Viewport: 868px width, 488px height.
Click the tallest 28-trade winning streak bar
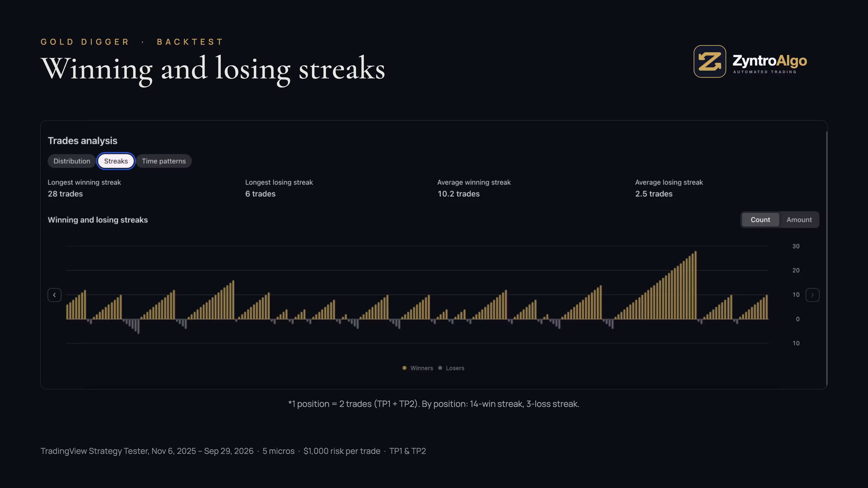[696, 285]
